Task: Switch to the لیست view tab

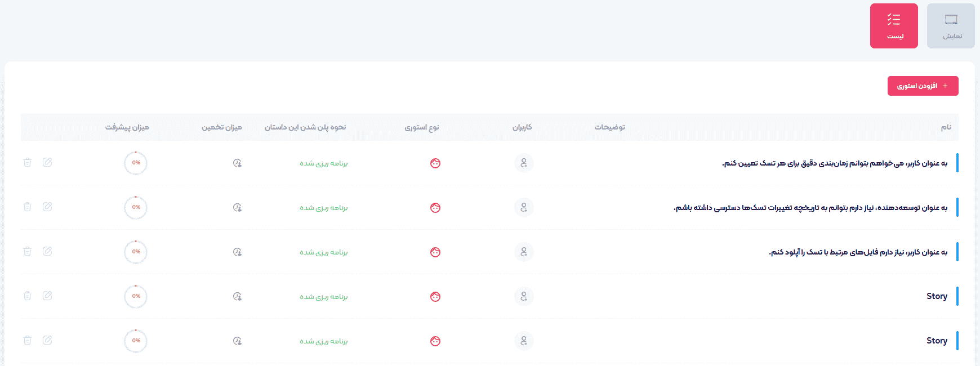Action: [894, 26]
